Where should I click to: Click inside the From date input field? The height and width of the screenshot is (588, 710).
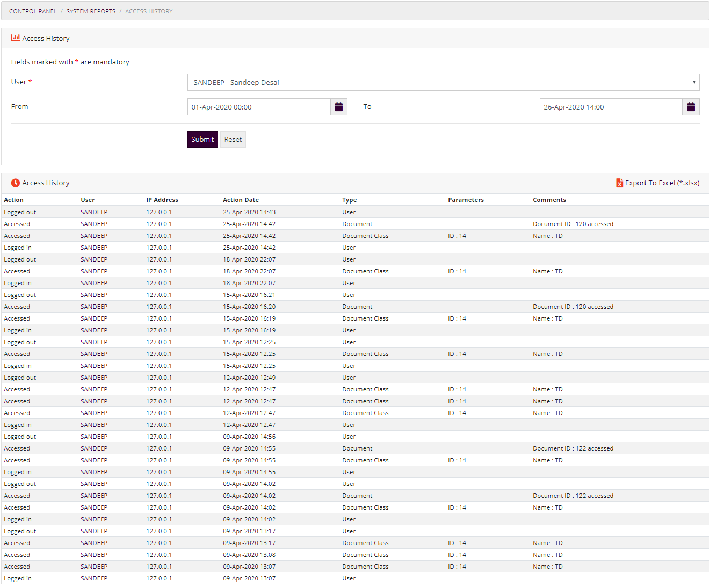tap(258, 106)
